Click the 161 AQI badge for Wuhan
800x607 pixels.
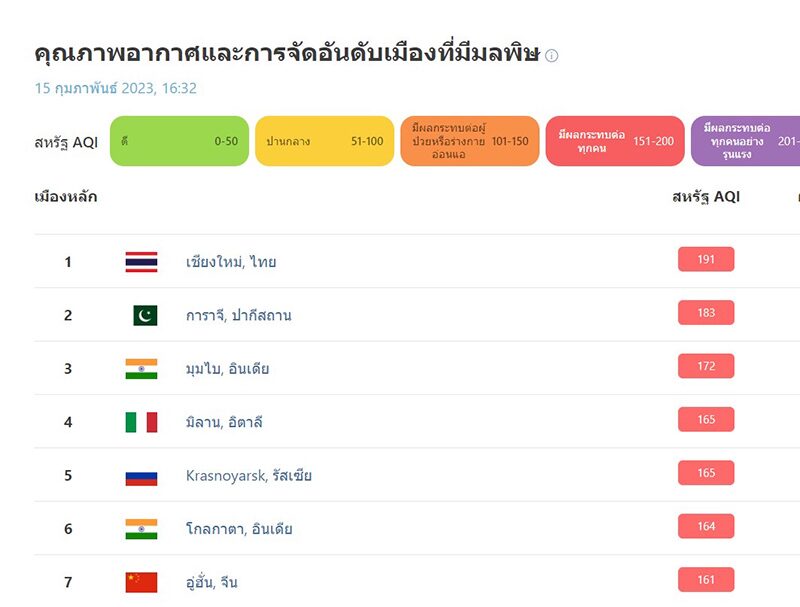click(x=706, y=579)
